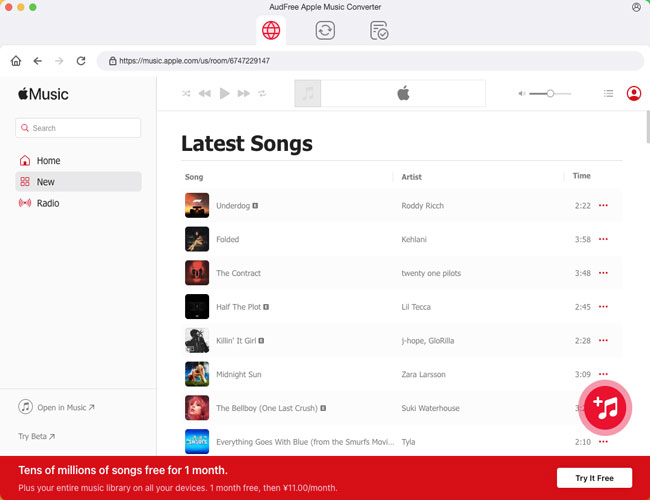650x500 pixels.
Task: Click the Apple Music logo
Action: tap(43, 94)
